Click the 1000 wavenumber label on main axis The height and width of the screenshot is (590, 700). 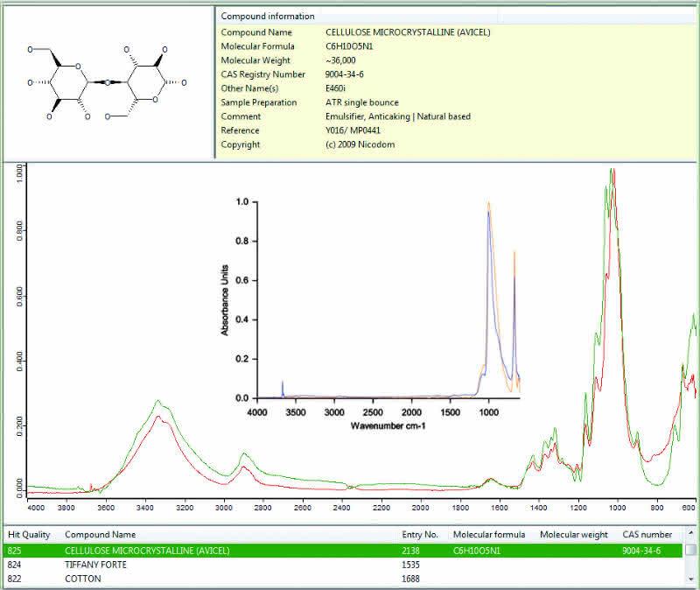click(618, 508)
